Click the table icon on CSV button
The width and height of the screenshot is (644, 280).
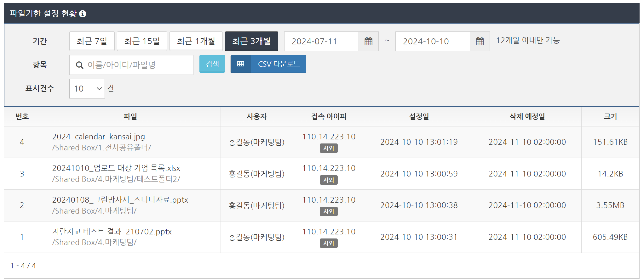tap(241, 64)
